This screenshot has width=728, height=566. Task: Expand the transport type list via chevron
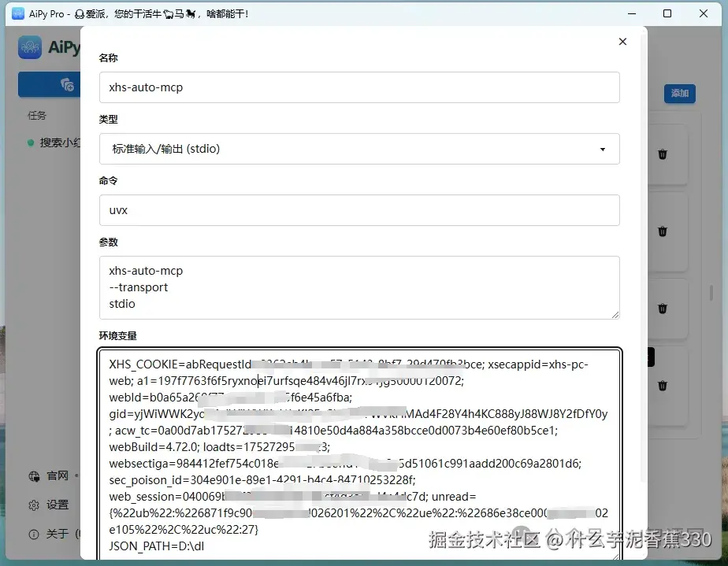point(604,149)
